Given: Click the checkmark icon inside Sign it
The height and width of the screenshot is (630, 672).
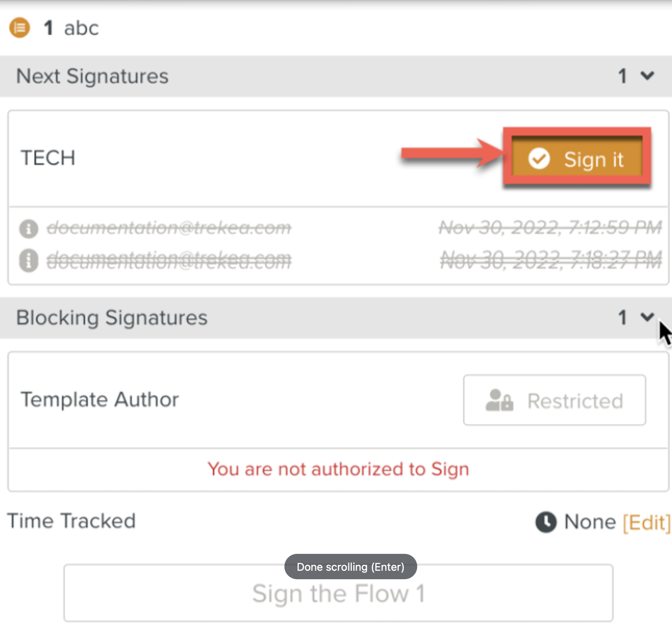Looking at the screenshot, I should coord(539,158).
